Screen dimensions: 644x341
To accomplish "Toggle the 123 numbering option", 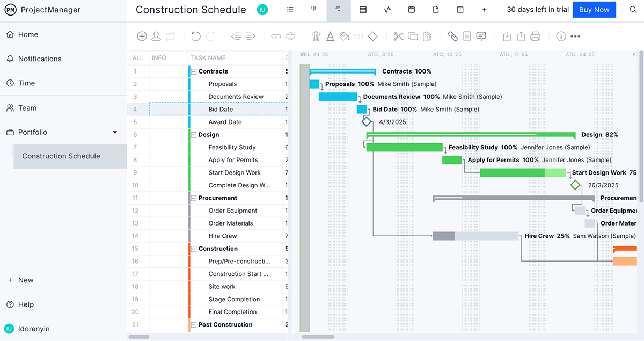I will pos(357,36).
